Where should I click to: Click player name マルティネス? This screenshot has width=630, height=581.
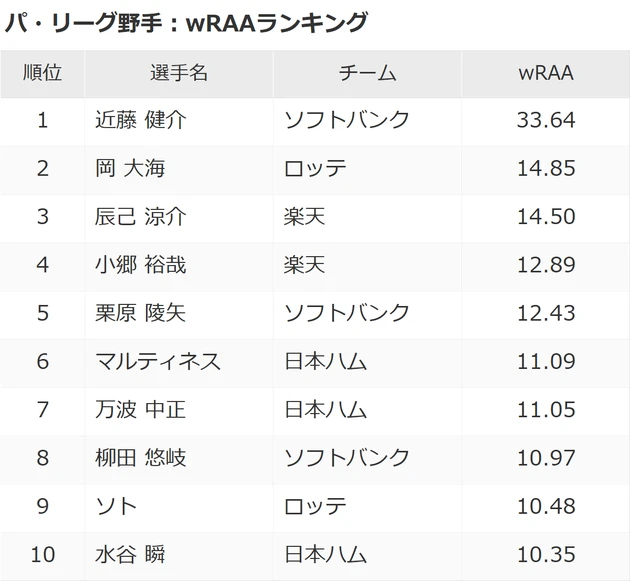point(157,361)
